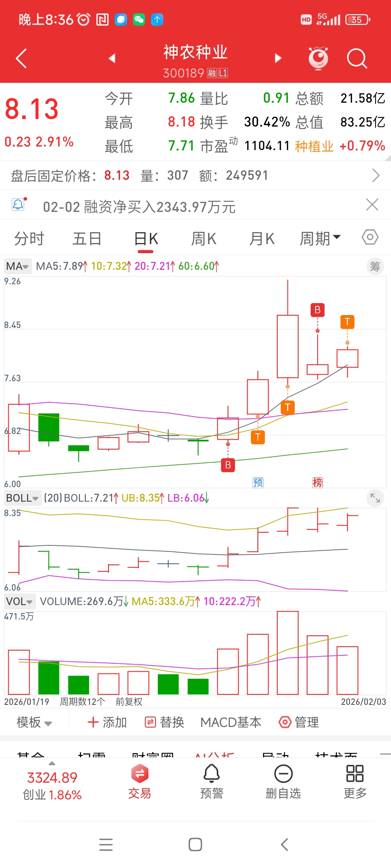Toggle the 筹 chip distribution button

(375, 267)
